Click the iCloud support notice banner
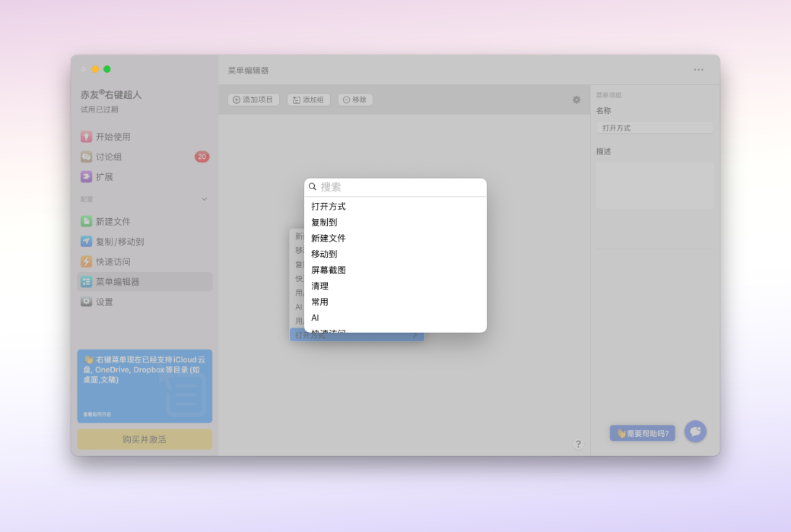 coord(145,386)
